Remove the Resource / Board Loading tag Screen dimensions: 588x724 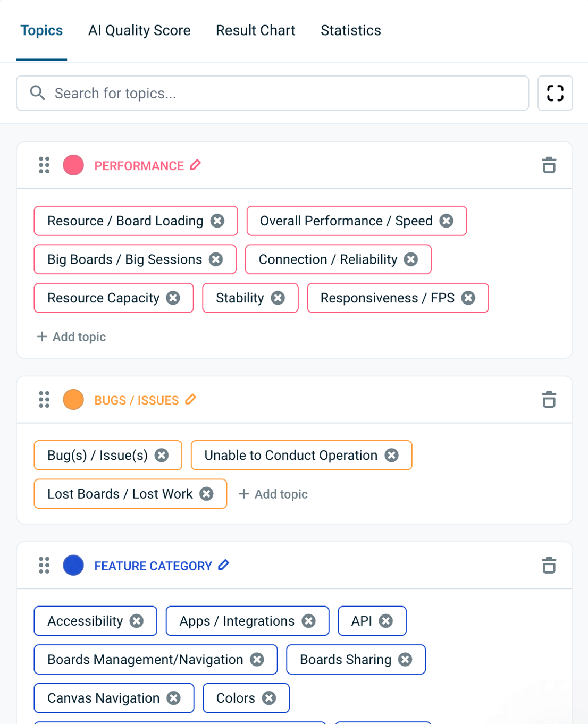217,221
